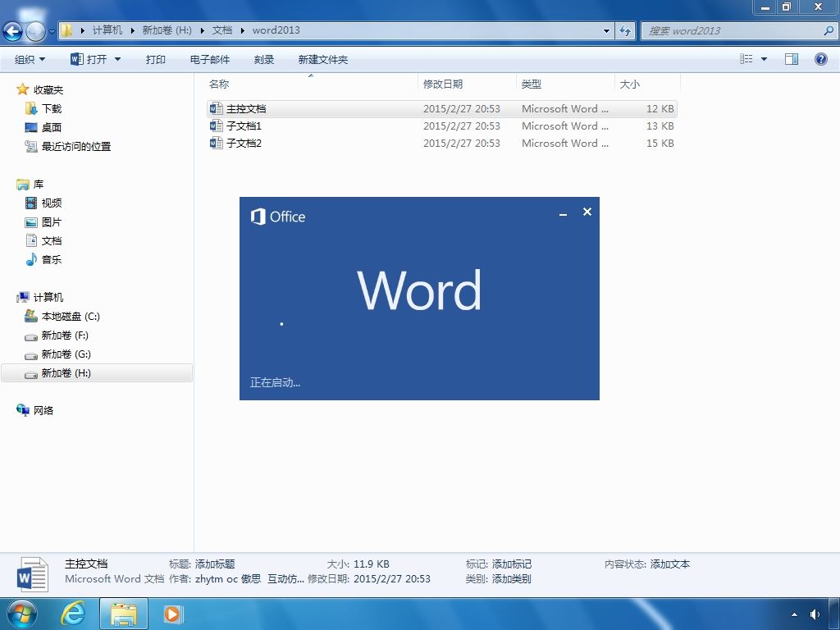The width and height of the screenshot is (840, 630).
Task: Open the 视频 library
Action: pos(52,203)
